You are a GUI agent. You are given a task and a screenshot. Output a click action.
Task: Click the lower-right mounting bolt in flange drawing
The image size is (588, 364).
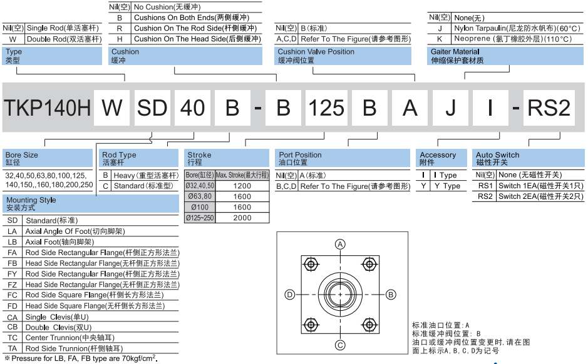click(x=369, y=325)
